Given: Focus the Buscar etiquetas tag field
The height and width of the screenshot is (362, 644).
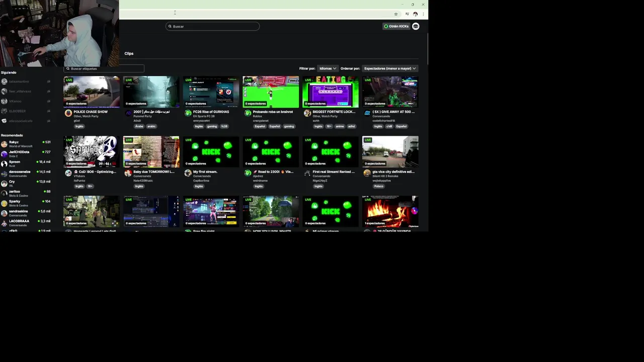Looking at the screenshot, I should pos(104,68).
